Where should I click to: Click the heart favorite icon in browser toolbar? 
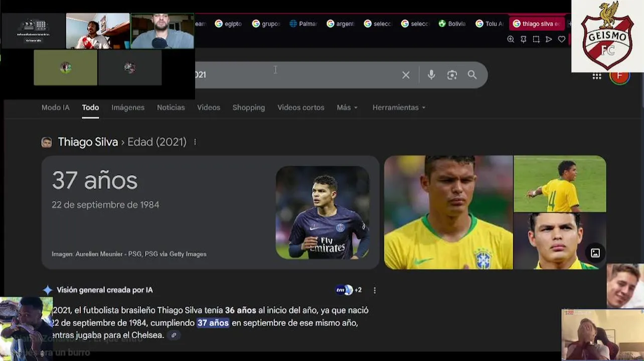(x=562, y=39)
